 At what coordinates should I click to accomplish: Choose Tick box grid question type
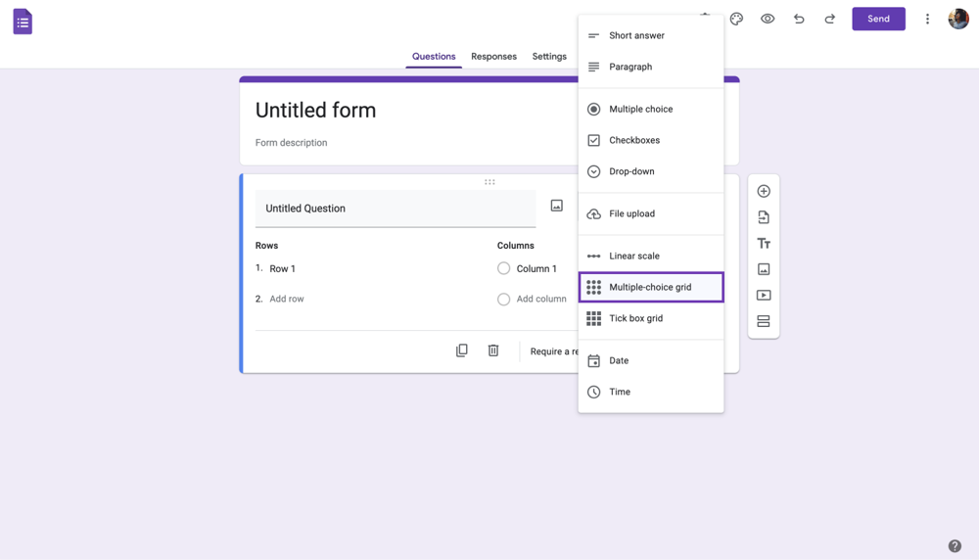[x=651, y=318]
